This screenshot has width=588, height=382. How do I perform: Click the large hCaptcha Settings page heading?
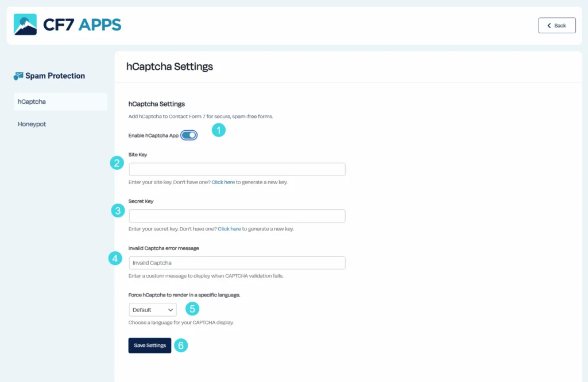click(x=169, y=67)
